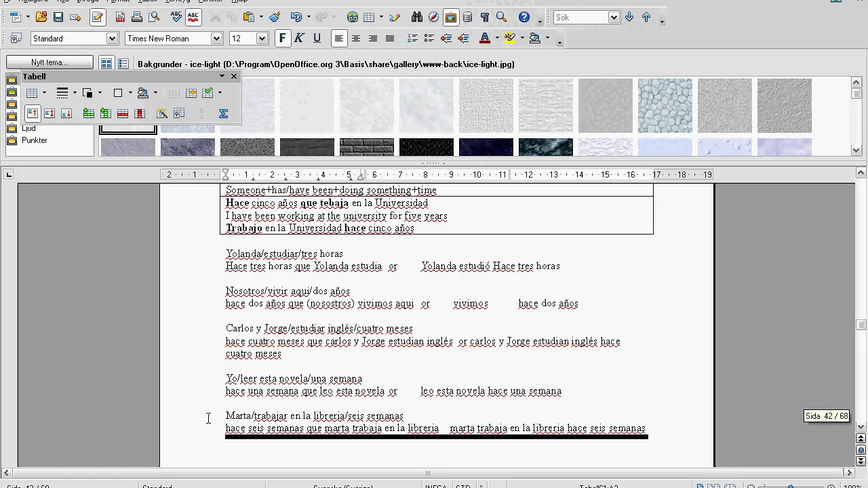Viewport: 868px width, 488px height.
Task: Center the paragraph text
Action: pyautogui.click(x=355, y=39)
